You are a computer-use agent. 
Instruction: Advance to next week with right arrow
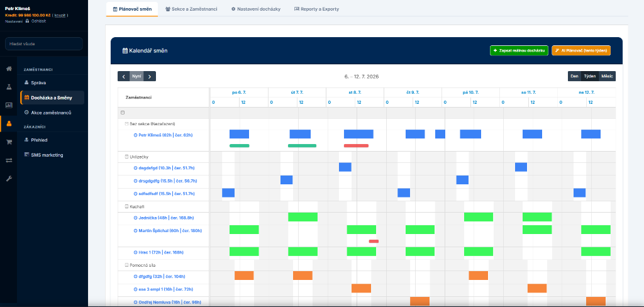point(150,77)
